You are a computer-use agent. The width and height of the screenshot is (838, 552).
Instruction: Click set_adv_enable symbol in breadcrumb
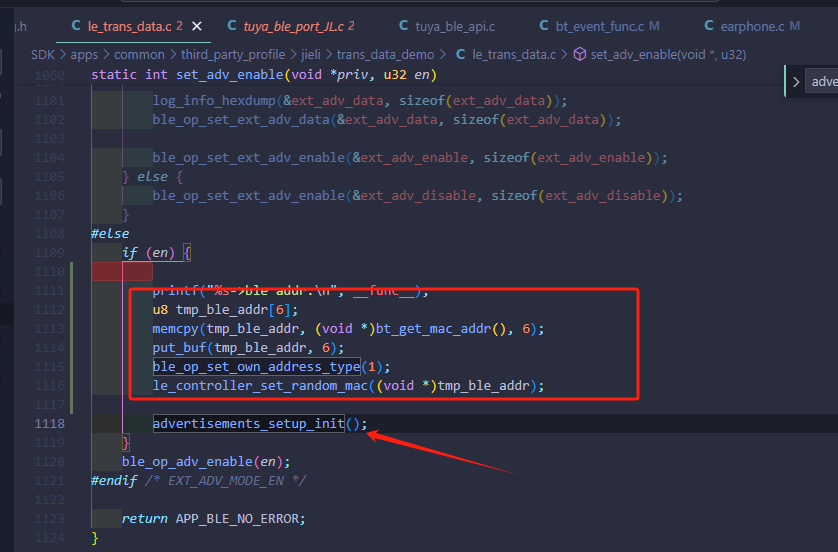pos(668,55)
